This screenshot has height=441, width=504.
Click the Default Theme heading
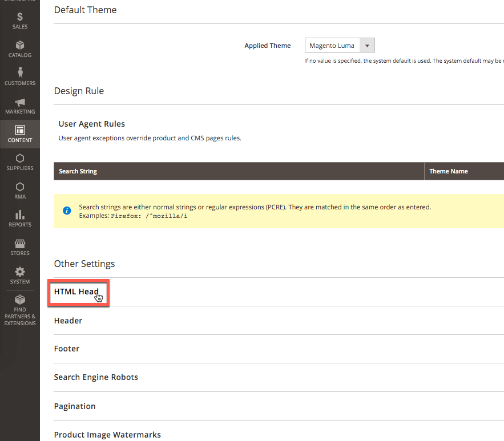click(x=85, y=10)
